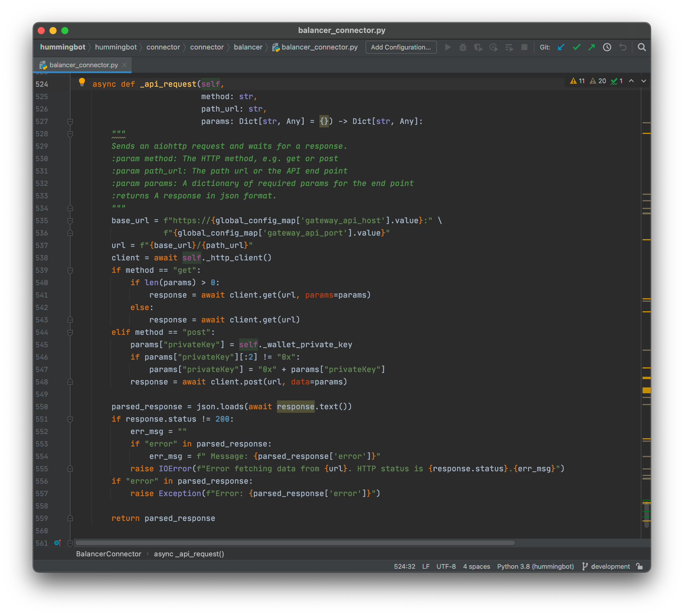Click the Git push arrow icon
Image resolution: width=684 pixels, height=616 pixels.
click(592, 47)
